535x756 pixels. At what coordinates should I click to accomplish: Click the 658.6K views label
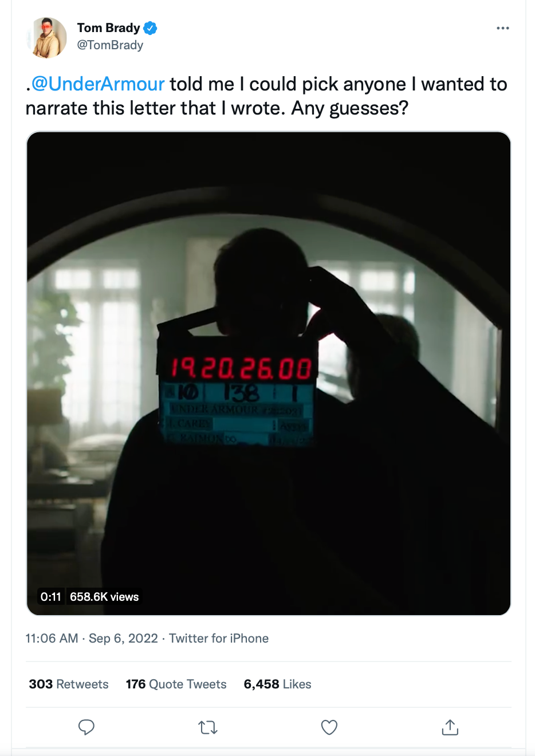click(x=104, y=597)
